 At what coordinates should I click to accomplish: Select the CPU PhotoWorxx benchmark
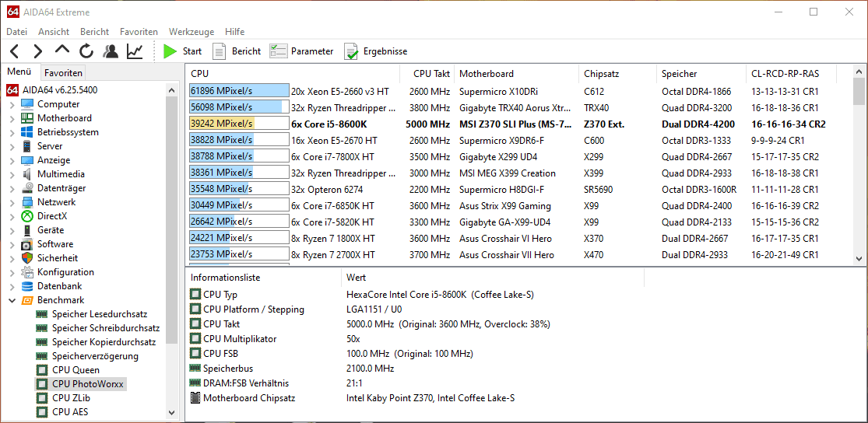click(x=86, y=384)
